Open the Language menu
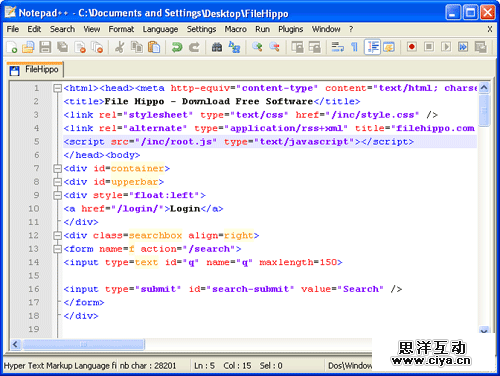The image size is (500, 376). click(x=160, y=29)
